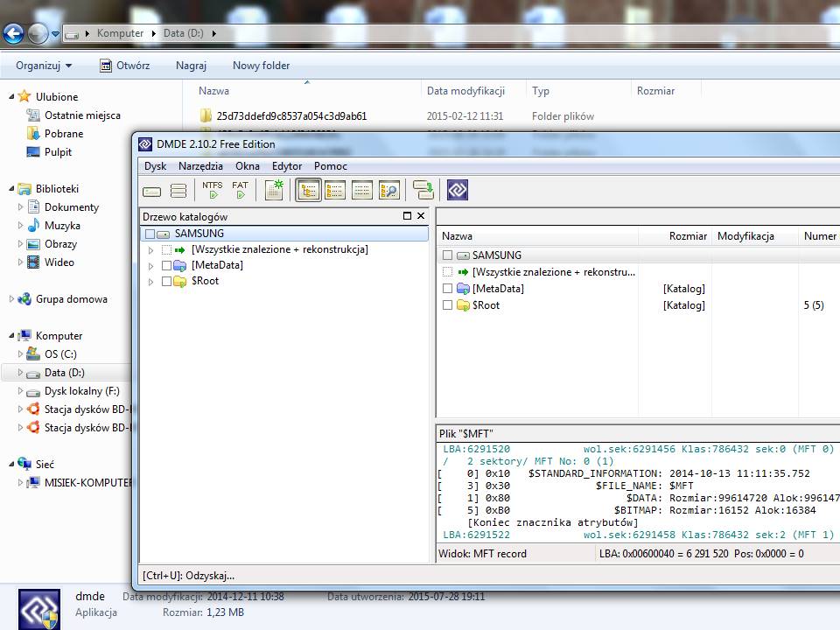
Task: Click Nagraj button in Explorer toolbar
Action: click(191, 66)
